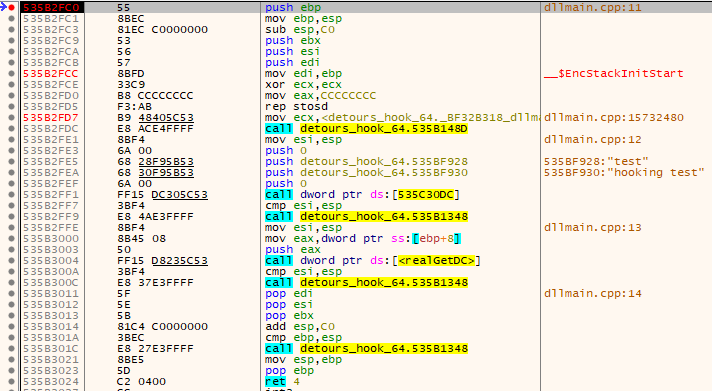Select the 'dllmain.cpp:12' comment
Image resolution: width=712 pixels, height=391 pixels.
coord(593,139)
